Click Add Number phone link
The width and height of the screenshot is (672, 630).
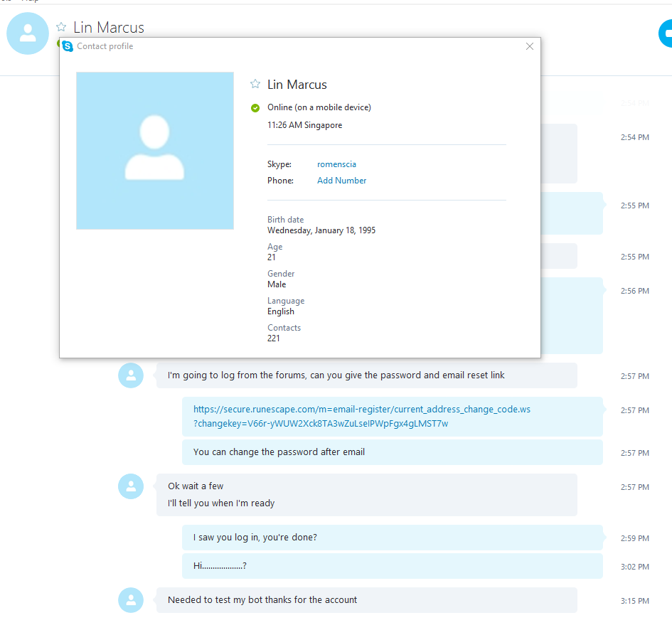pos(341,181)
